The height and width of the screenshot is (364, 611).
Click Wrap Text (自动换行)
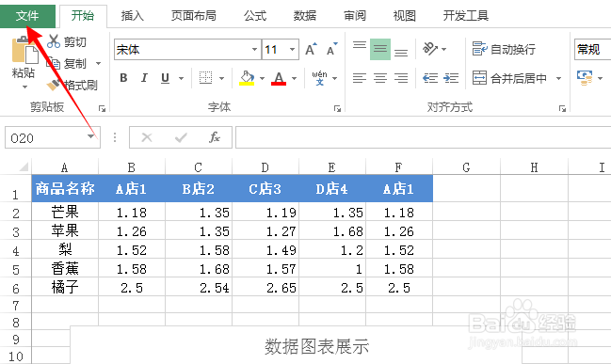pyautogui.click(x=504, y=50)
